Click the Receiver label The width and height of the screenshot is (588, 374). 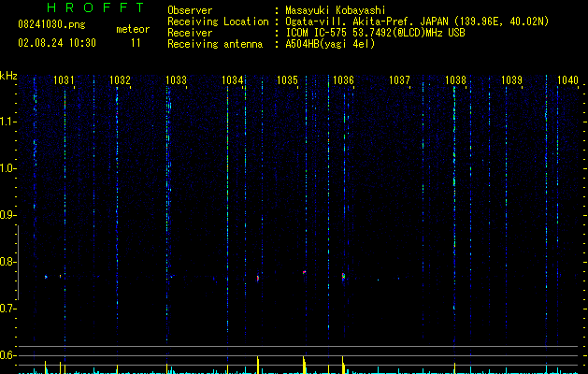[190, 33]
